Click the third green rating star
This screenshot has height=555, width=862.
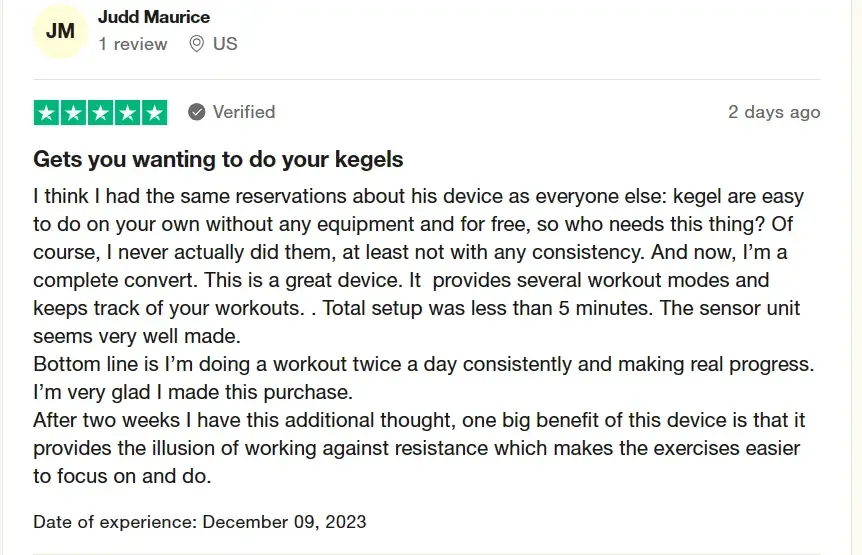(101, 112)
